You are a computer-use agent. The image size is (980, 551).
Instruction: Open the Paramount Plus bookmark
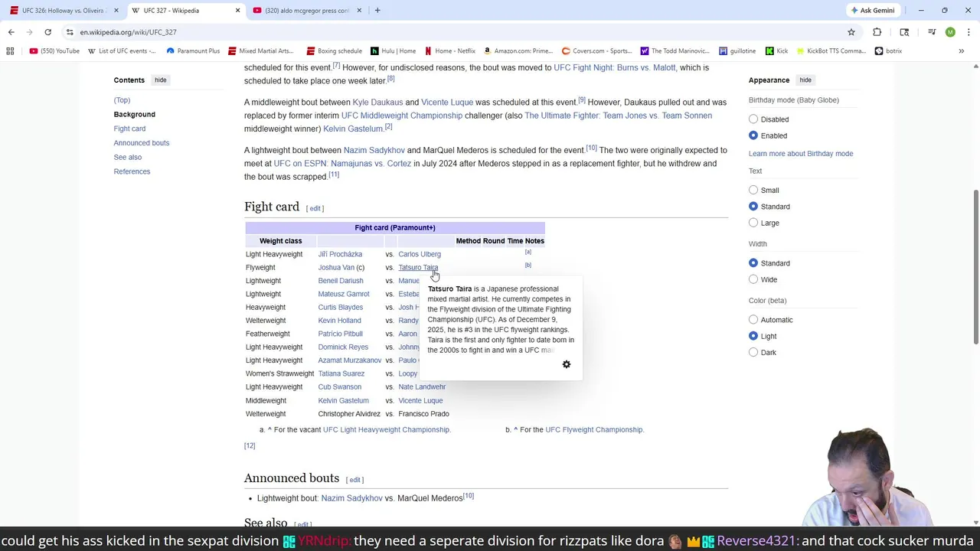click(193, 51)
